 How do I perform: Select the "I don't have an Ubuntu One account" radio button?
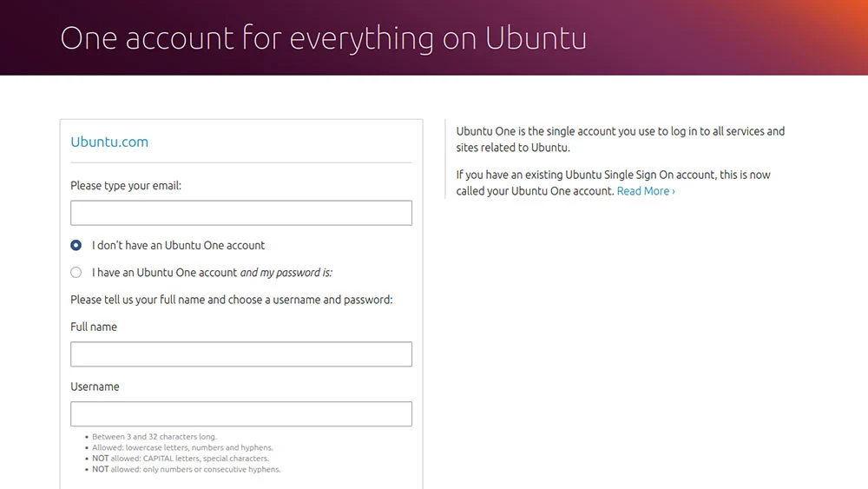pos(76,245)
